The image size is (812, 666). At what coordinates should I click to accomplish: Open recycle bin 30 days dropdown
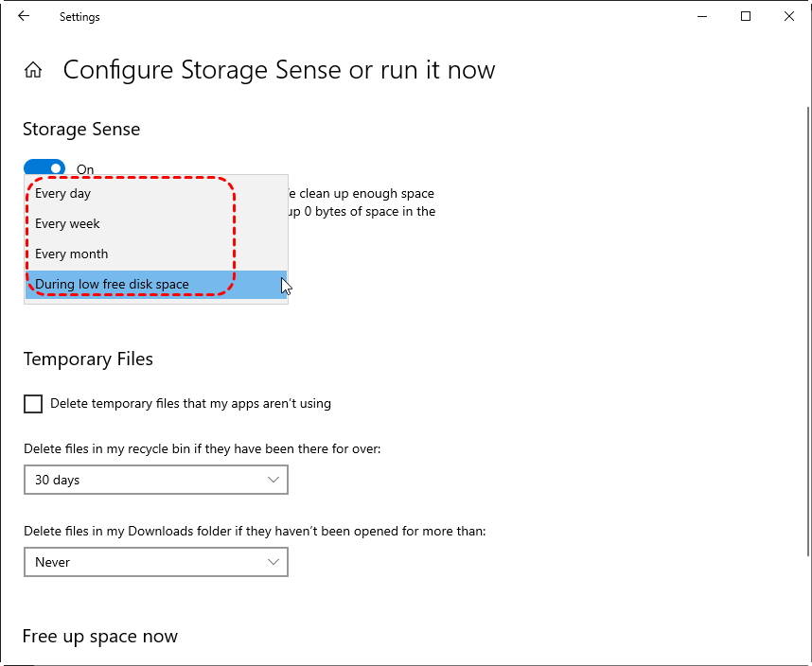coord(155,480)
